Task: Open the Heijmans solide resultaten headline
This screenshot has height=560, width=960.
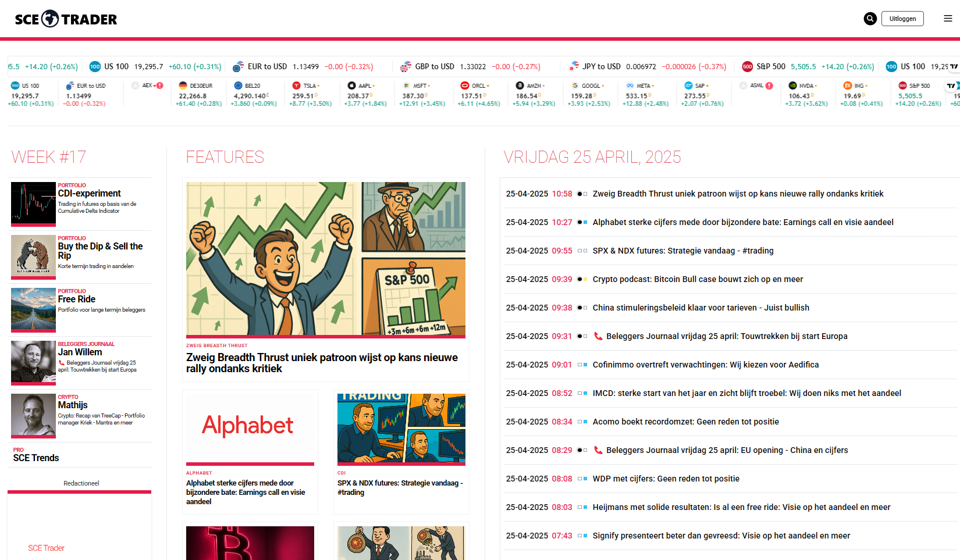Action: pos(741,507)
